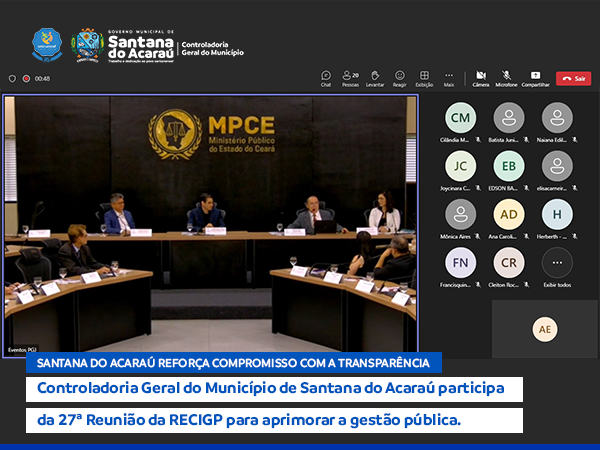The image size is (600, 450).
Task: Show all participants via Exibir todos ellipsis
Action: click(x=557, y=262)
